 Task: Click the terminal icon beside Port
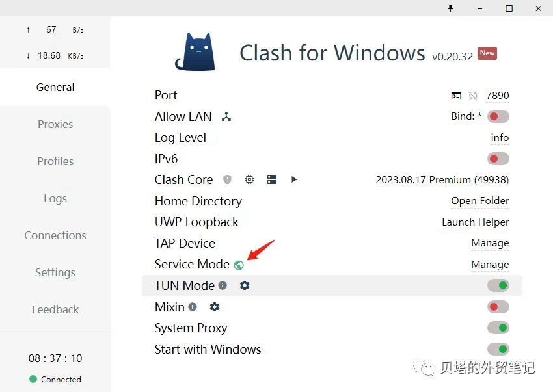pos(456,96)
